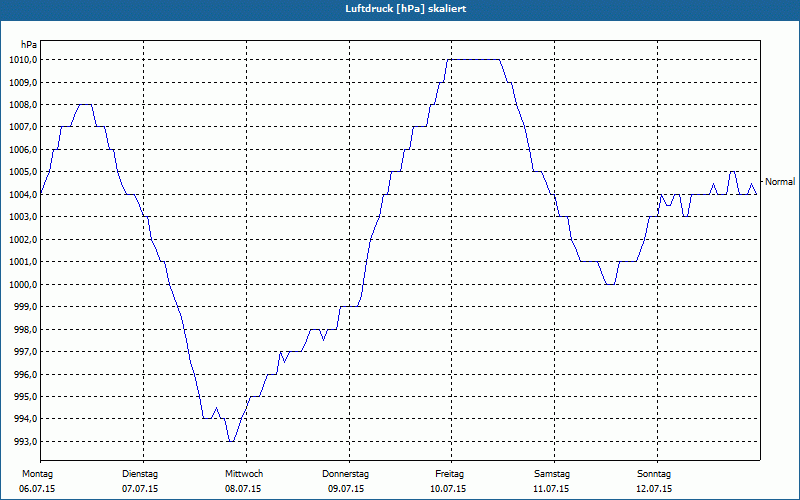Select the 1003,0 axis value
This screenshot has width=800, height=500.
pyautogui.click(x=23, y=217)
